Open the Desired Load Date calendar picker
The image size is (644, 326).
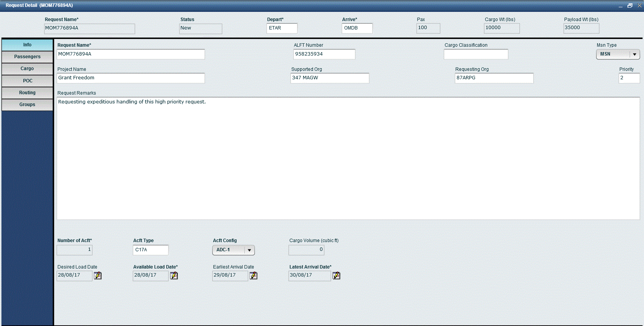(x=98, y=275)
